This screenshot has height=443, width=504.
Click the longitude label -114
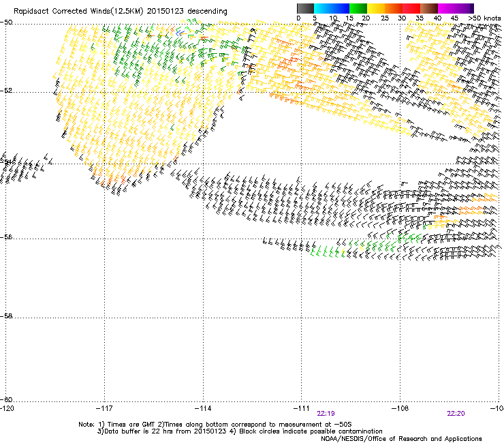coord(203,408)
